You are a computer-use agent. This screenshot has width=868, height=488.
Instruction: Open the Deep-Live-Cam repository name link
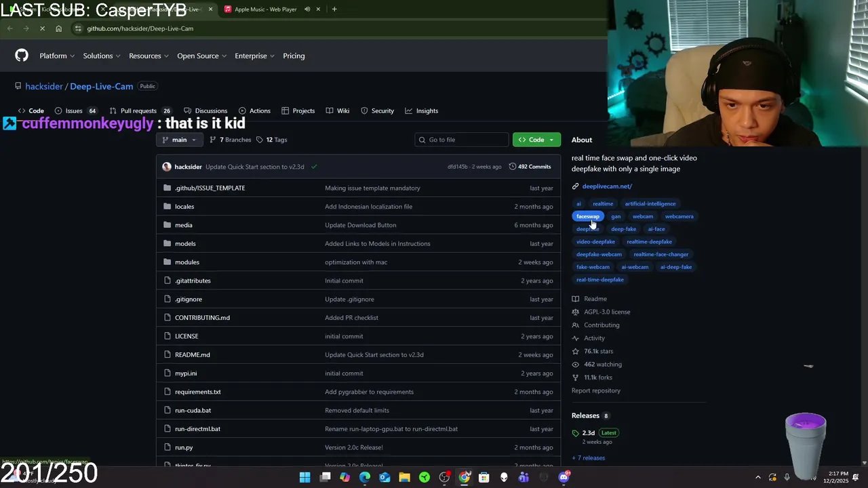coord(101,86)
